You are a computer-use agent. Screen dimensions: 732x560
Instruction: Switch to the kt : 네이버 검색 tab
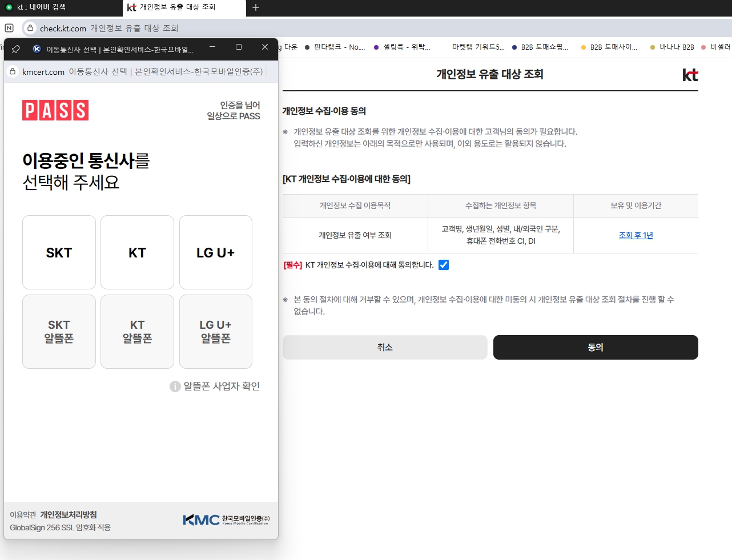point(61,7)
